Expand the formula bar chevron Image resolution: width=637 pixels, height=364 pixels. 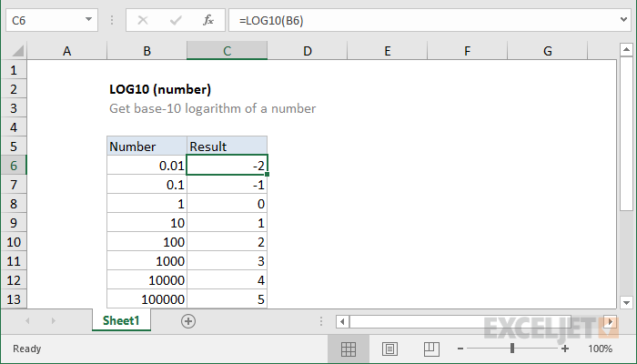tap(626, 19)
